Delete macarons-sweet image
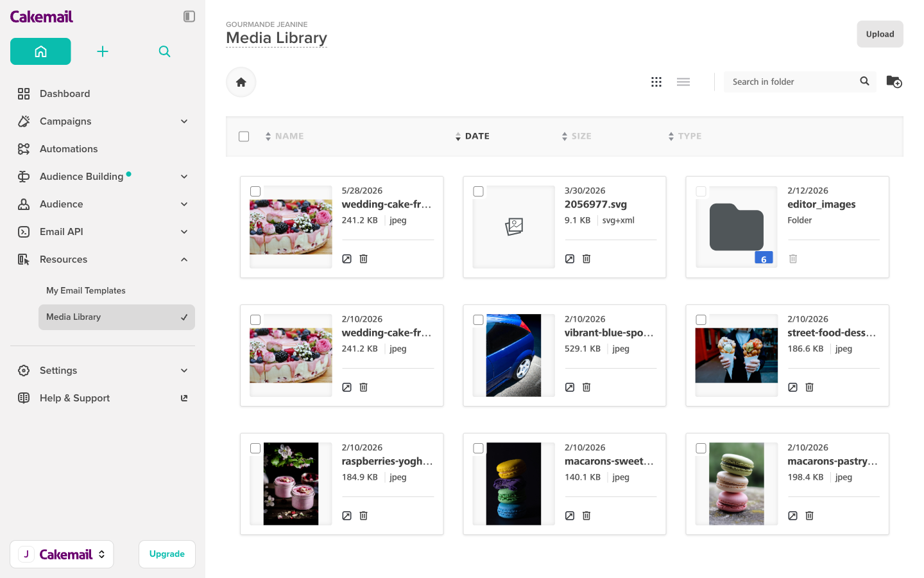 (x=586, y=516)
